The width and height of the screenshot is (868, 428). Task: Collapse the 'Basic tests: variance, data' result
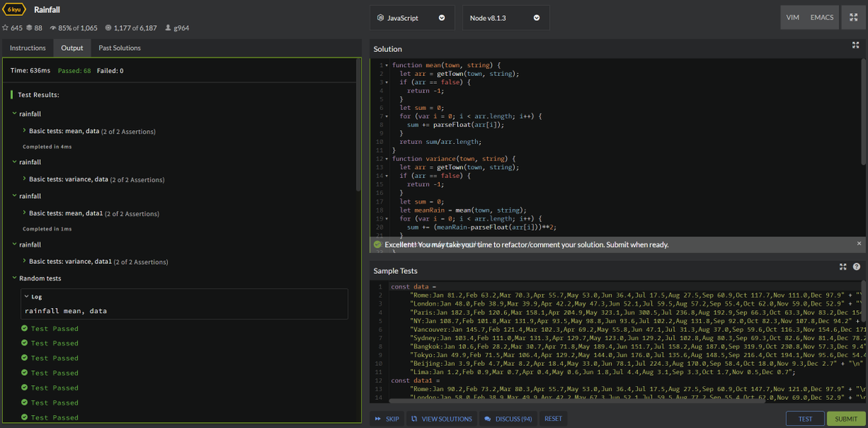pos(24,179)
